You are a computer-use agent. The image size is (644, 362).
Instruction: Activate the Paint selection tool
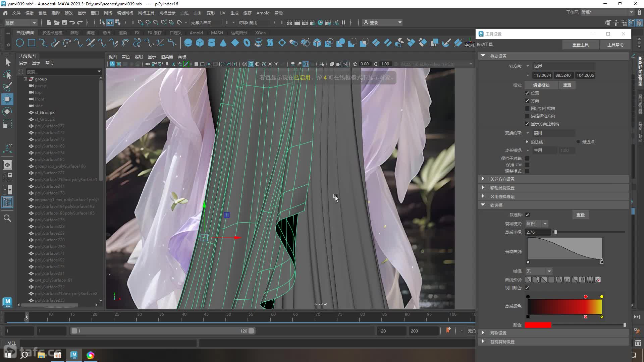click(7, 87)
